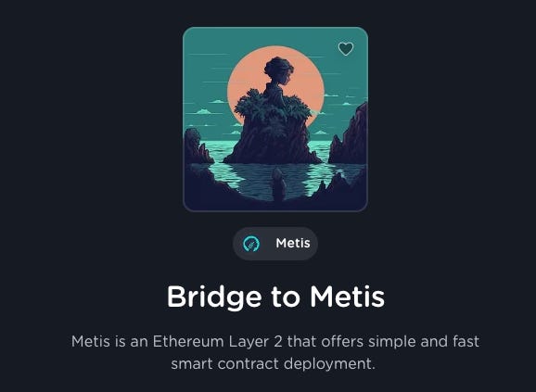536x392 pixels.
Task: Click the word "Metis" in the title heading
Action: coord(348,297)
